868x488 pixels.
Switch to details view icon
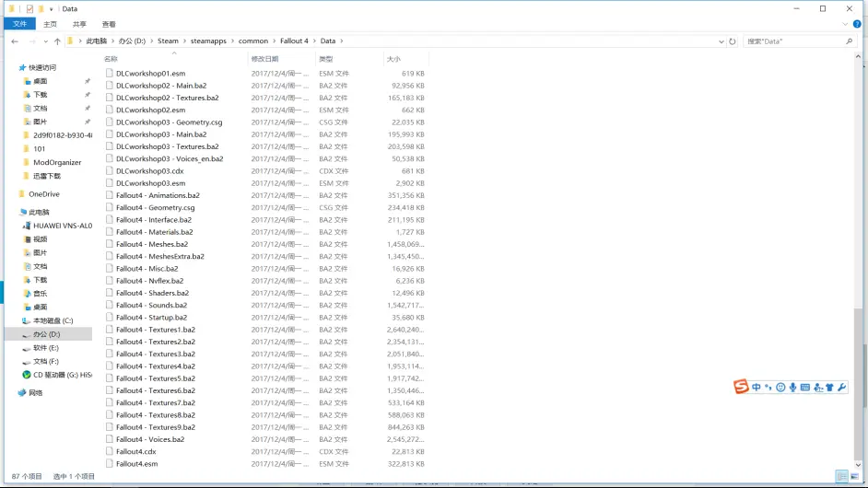point(842,476)
